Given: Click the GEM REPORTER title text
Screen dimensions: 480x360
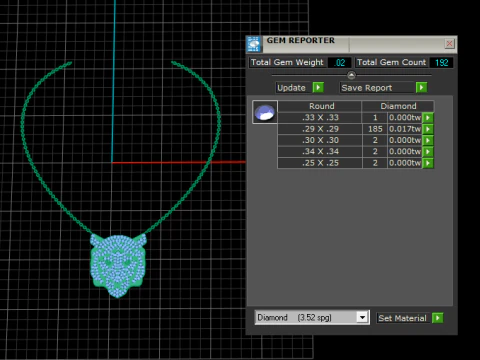Looking at the screenshot, I should [x=300, y=40].
